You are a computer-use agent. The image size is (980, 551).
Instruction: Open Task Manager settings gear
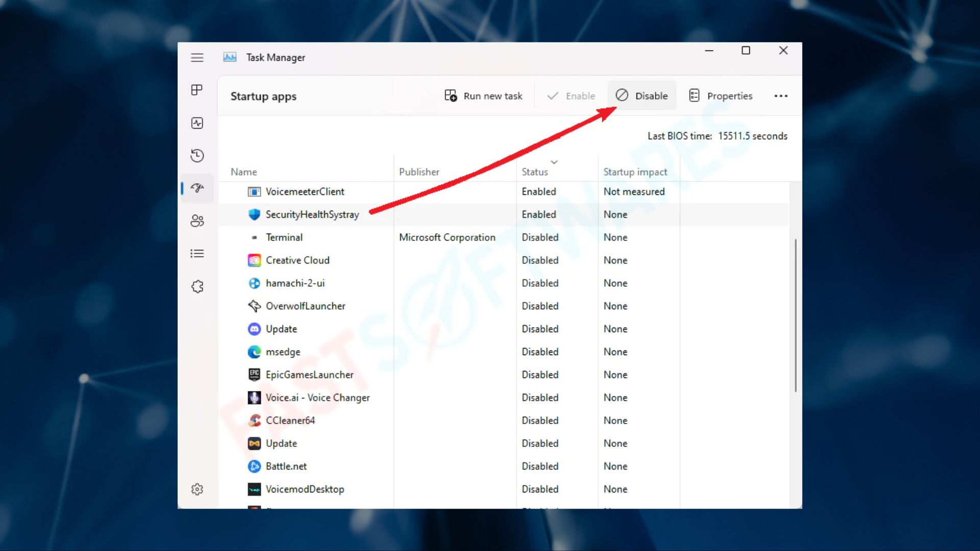[197, 489]
